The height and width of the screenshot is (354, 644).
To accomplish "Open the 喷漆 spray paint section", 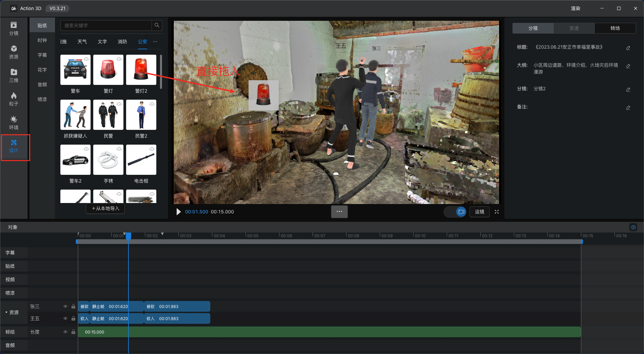I will [42, 99].
